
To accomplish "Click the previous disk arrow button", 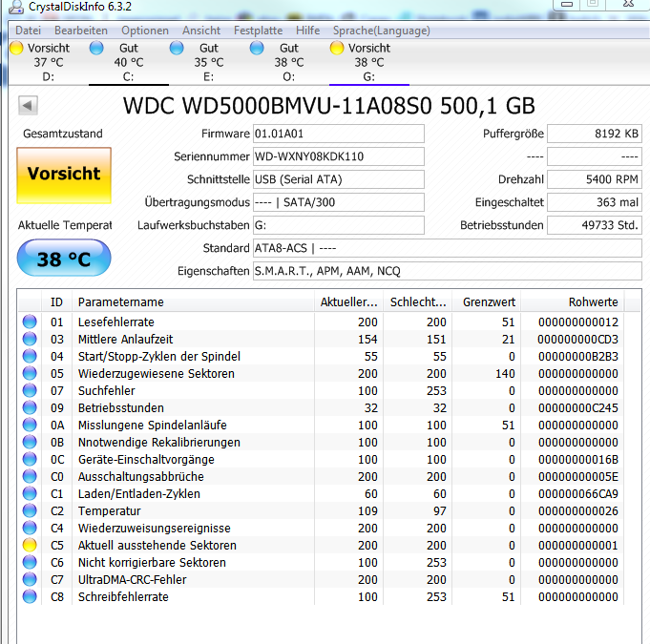I will (28, 105).
